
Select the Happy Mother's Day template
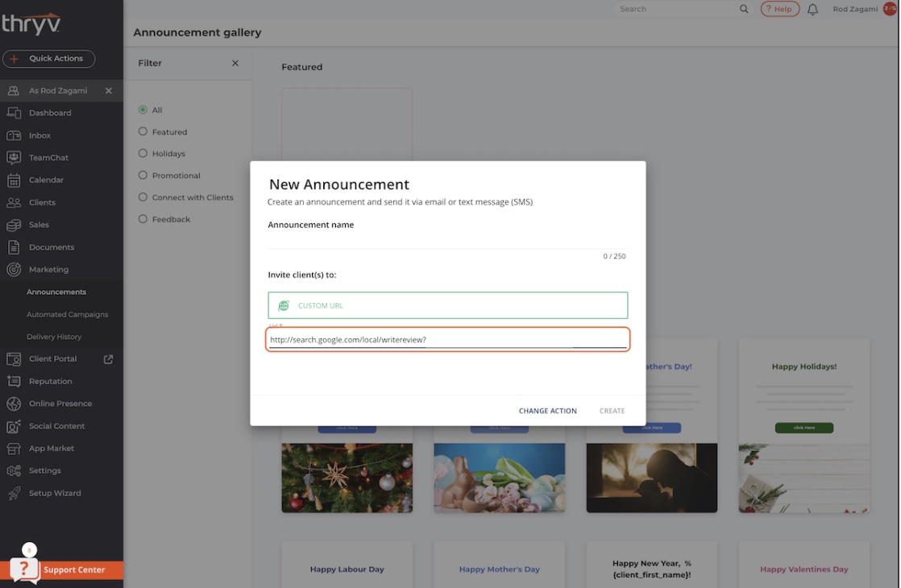(x=500, y=565)
